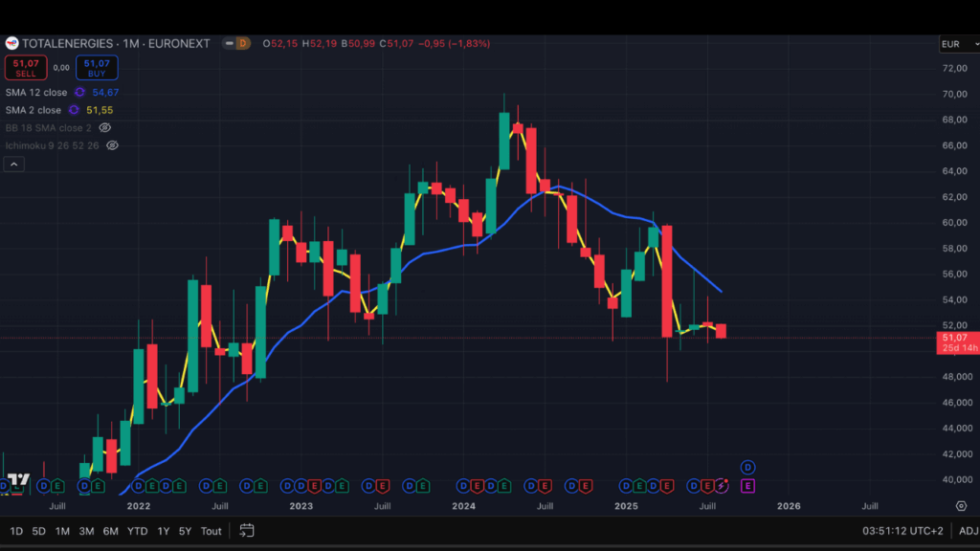Select the 5D time range

(x=38, y=531)
